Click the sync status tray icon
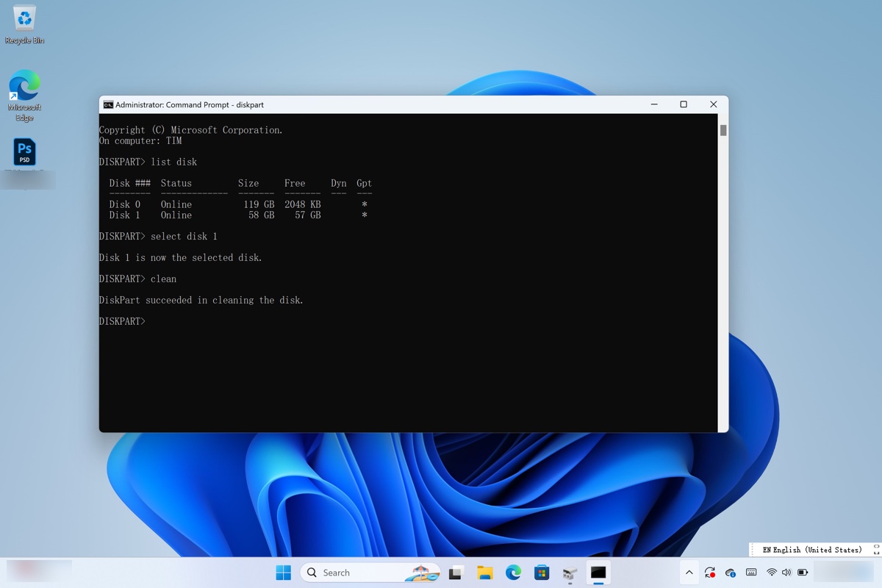The image size is (882, 588). pyautogui.click(x=709, y=572)
